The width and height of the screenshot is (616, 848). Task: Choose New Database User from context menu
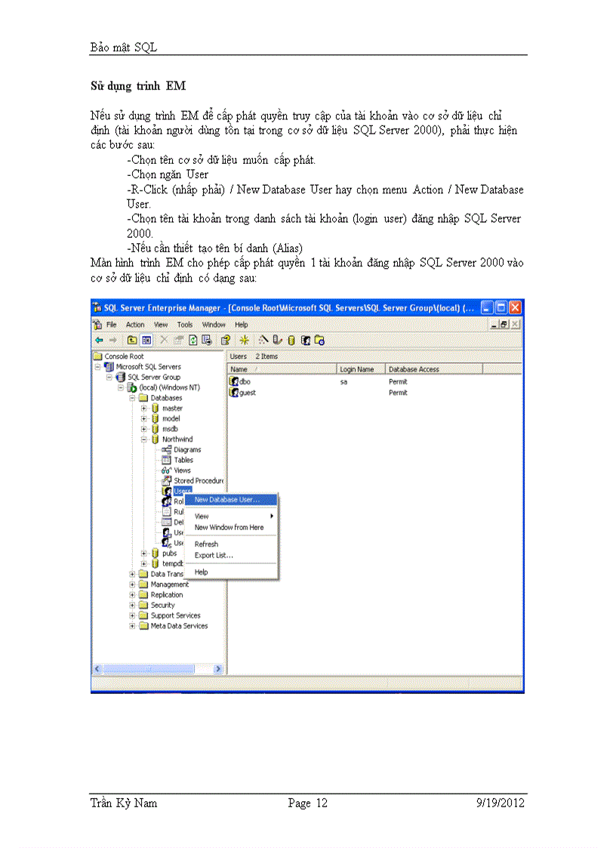click(x=227, y=500)
